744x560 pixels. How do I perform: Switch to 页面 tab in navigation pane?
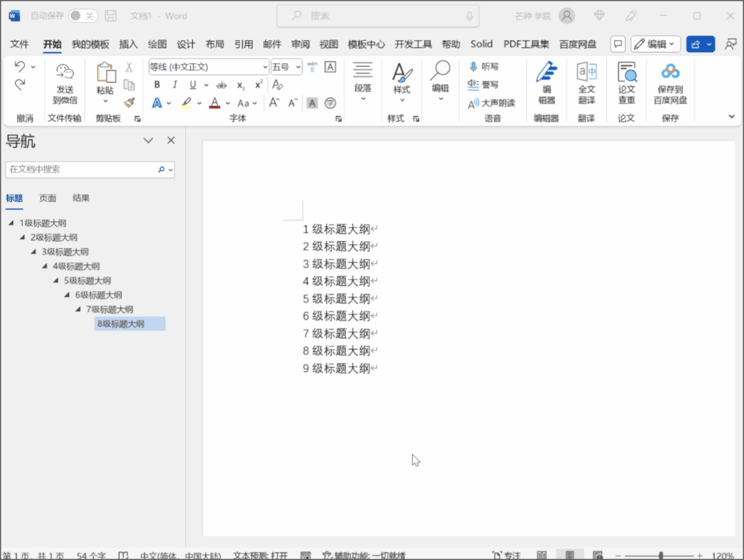pos(48,198)
